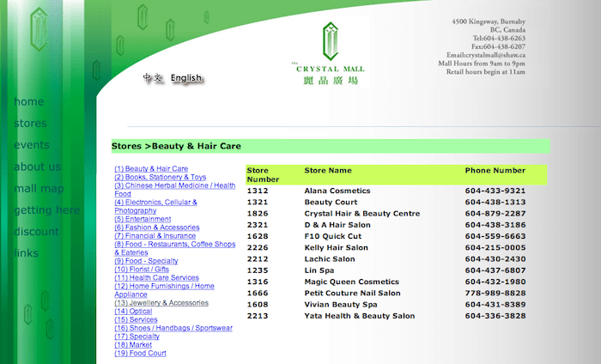The image size is (601, 364).
Task: Switch language to 中文
Action: coord(153,78)
